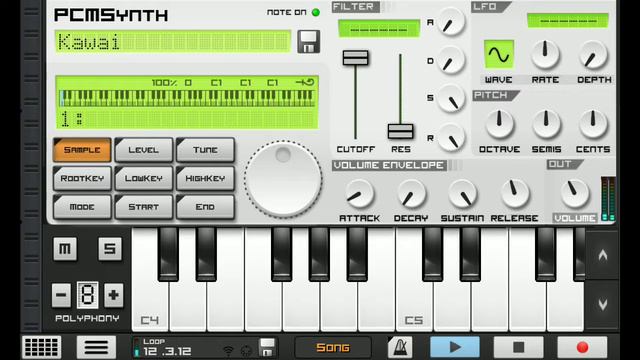Open the pattern grid view
Image resolution: width=640 pixels, height=360 pixels.
click(42, 347)
